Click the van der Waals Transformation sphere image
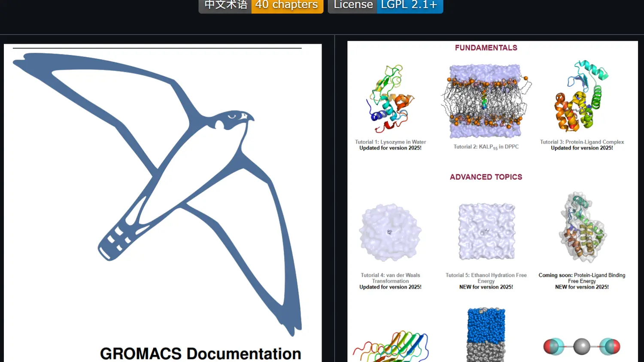The image size is (644, 362). click(390, 232)
